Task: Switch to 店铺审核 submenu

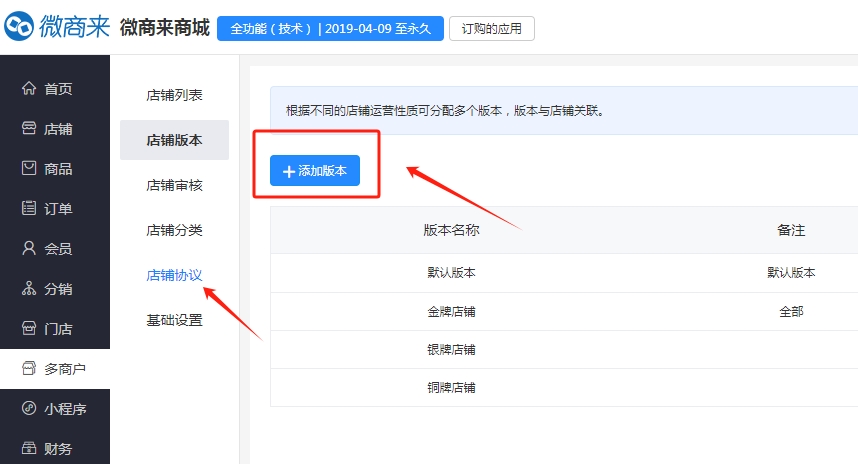Action: point(174,185)
